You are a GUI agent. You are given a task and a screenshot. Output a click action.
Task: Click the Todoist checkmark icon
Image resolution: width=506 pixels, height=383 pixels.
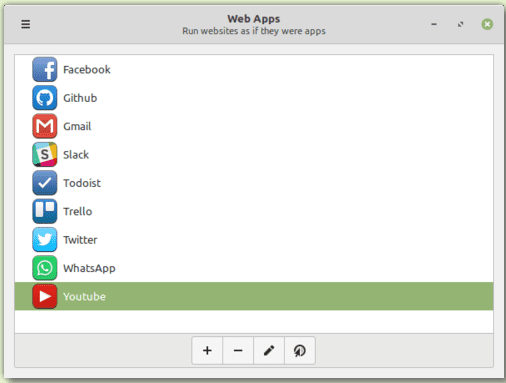[45, 183]
